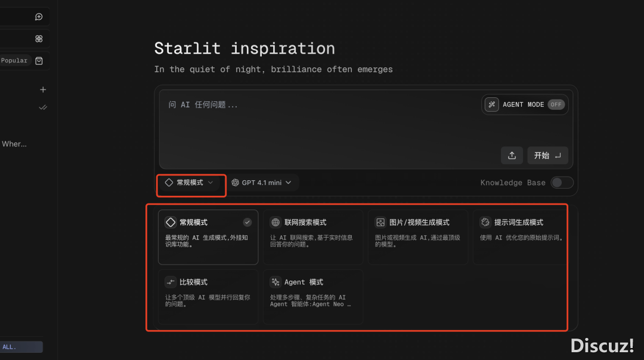Select the 图片/视频生成模式 option
The height and width of the screenshot is (360, 644).
[417, 238]
